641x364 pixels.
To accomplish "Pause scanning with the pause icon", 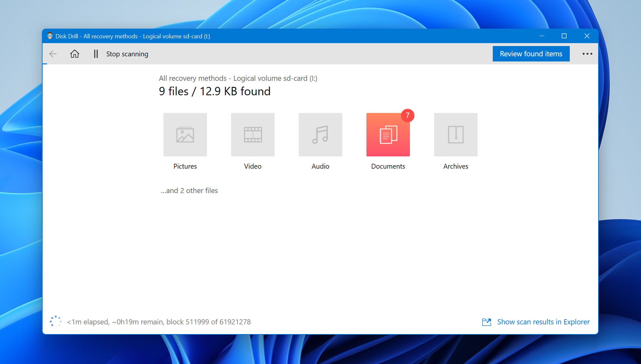I will pos(96,54).
